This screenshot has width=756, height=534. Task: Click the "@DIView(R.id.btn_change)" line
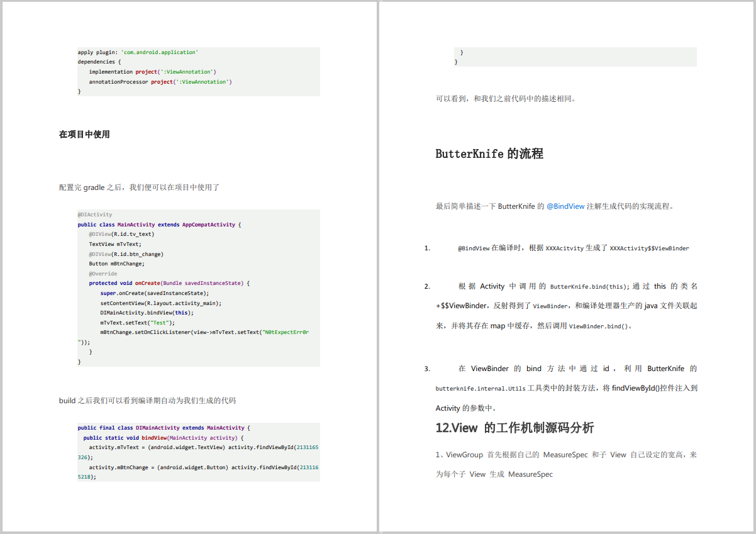(x=126, y=254)
